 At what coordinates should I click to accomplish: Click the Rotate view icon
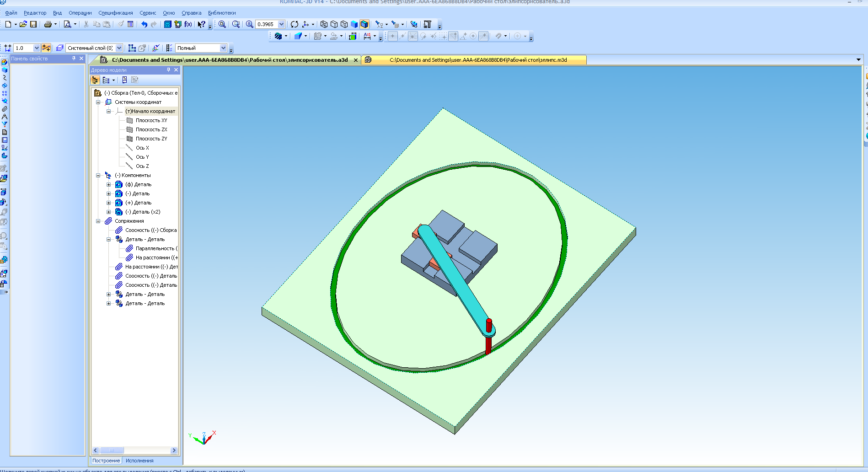pyautogui.click(x=295, y=24)
